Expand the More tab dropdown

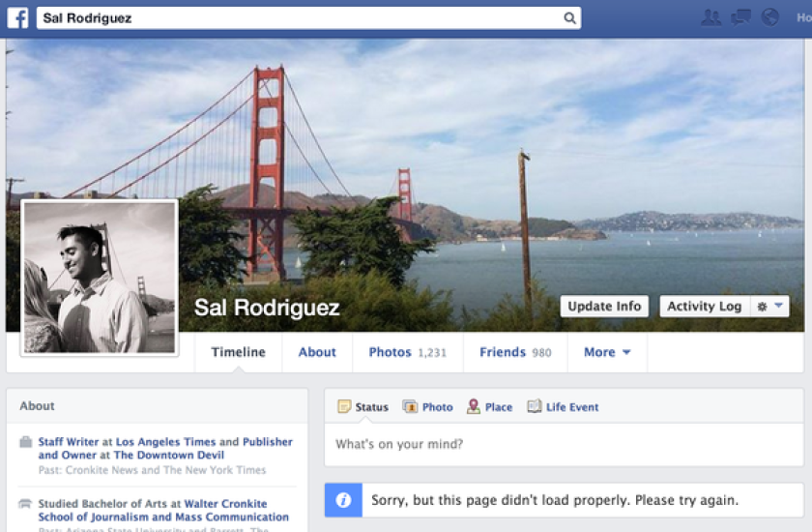pos(607,352)
